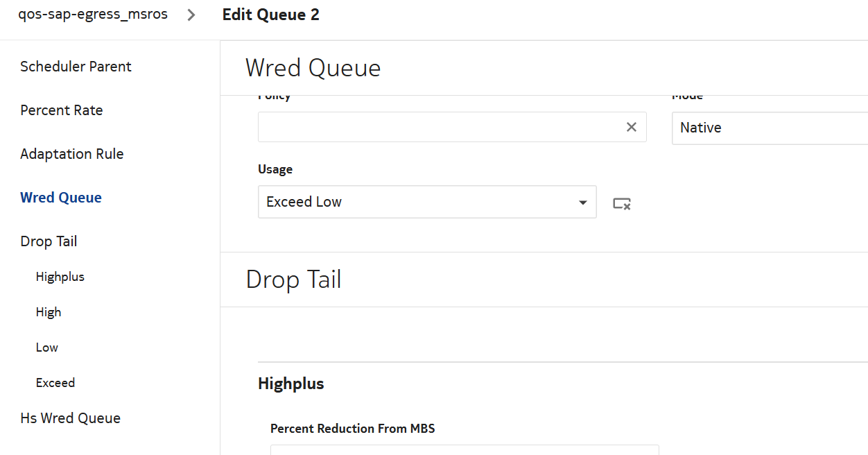The image size is (868, 455).
Task: Go to the Low sub-item under Drop Tail
Action: coord(47,347)
